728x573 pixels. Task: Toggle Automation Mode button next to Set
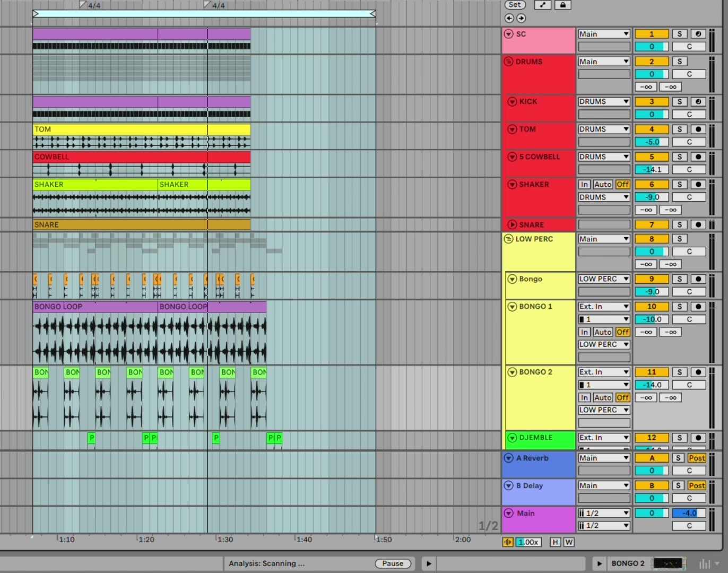pyautogui.click(x=542, y=5)
